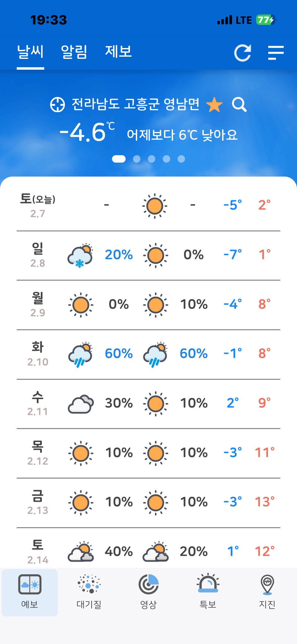Open the location search magnifier
297x644 pixels.
[239, 104]
